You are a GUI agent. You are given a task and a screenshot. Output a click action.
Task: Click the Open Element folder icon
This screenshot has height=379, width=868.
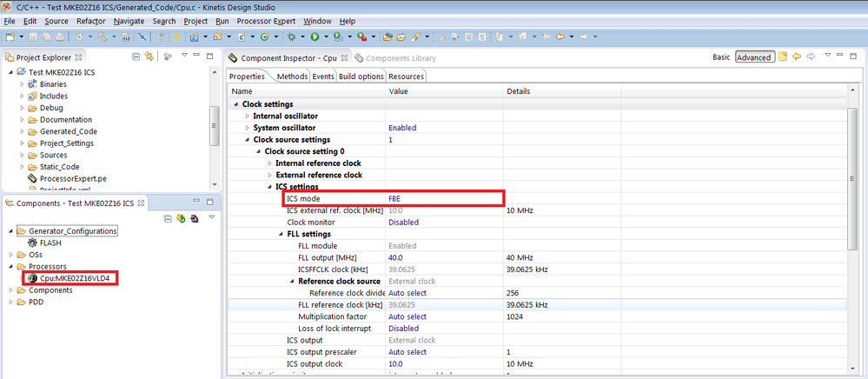(387, 37)
